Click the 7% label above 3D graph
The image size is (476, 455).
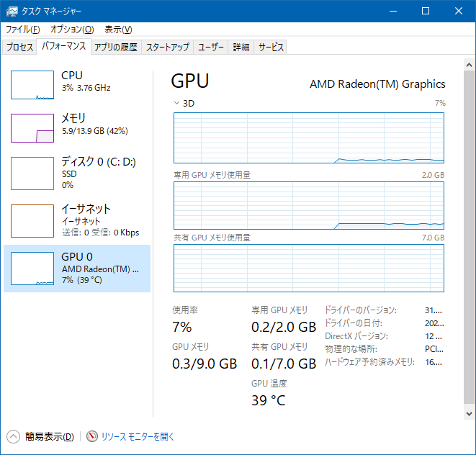click(x=440, y=103)
